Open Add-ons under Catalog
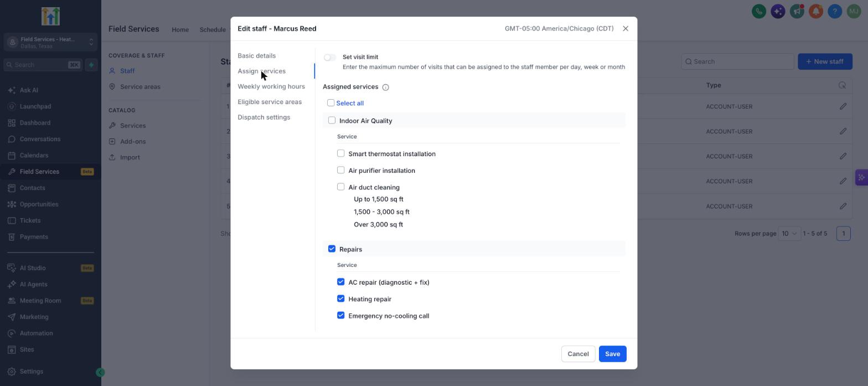868x386 pixels. pos(133,142)
